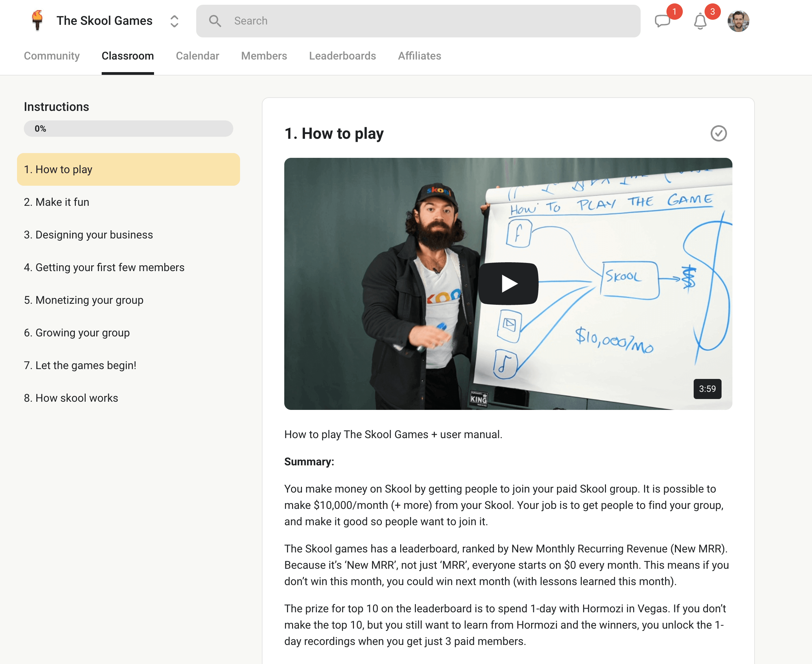Switch to the Community tab
This screenshot has height=664, width=812.
(x=52, y=56)
